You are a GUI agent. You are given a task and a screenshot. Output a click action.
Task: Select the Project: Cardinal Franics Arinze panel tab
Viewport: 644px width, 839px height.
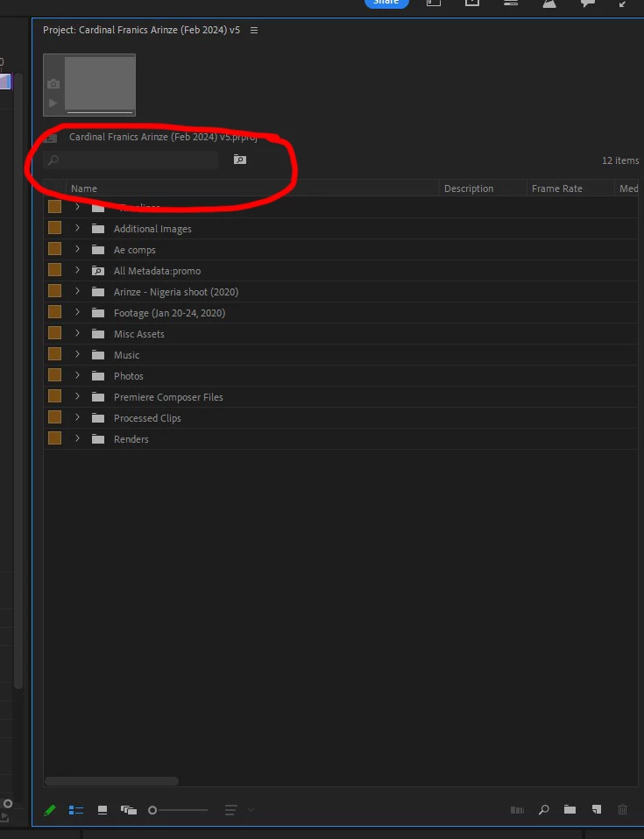click(141, 30)
